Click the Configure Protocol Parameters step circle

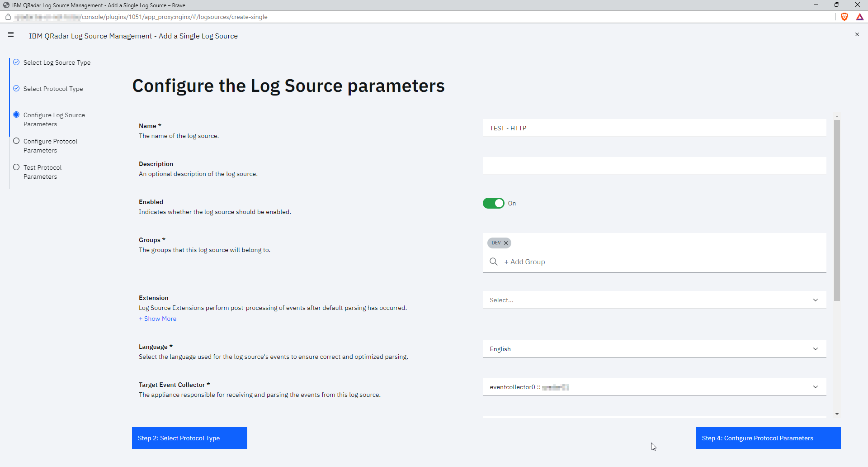click(x=16, y=141)
